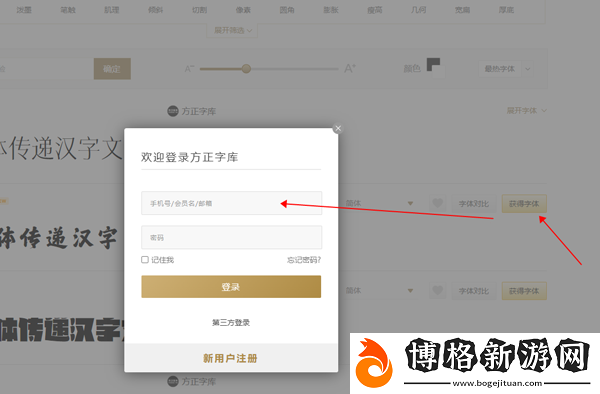Select the 像素 style filter
Image resolution: width=600 pixels, height=394 pixels.
click(x=243, y=10)
